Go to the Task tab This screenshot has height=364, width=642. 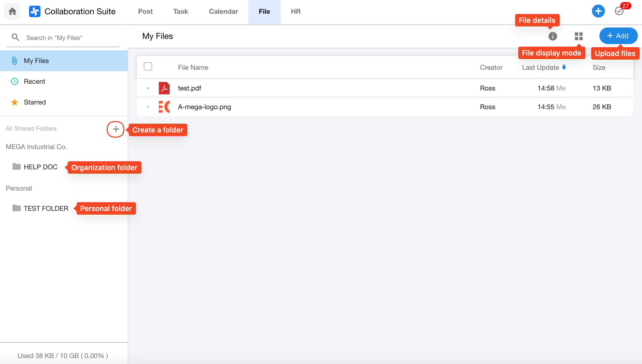(x=181, y=11)
